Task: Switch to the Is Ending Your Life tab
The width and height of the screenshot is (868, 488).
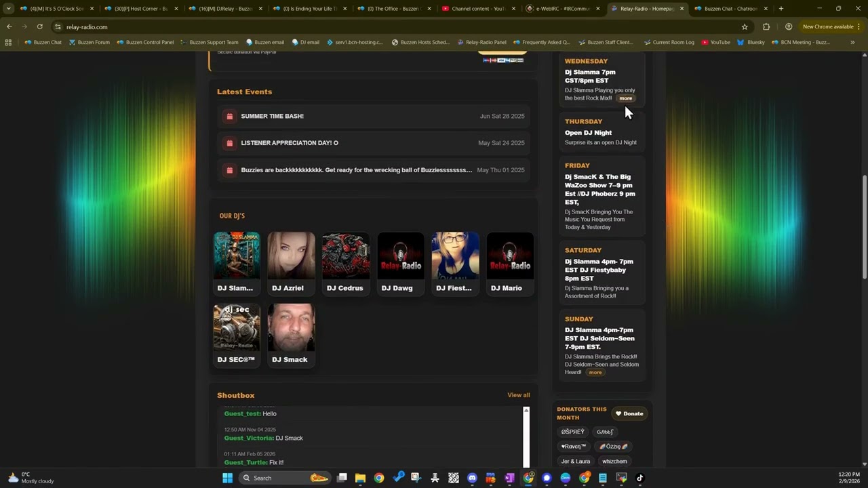Action: coord(310,9)
